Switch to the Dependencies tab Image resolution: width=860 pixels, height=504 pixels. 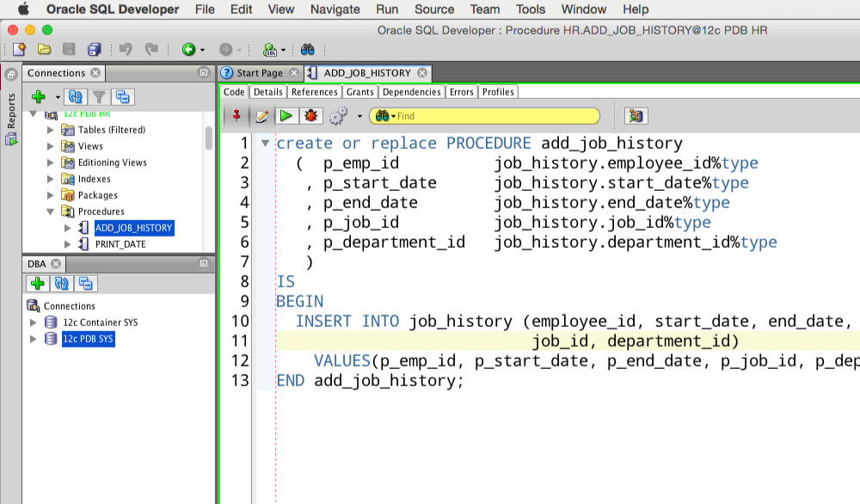point(411,91)
